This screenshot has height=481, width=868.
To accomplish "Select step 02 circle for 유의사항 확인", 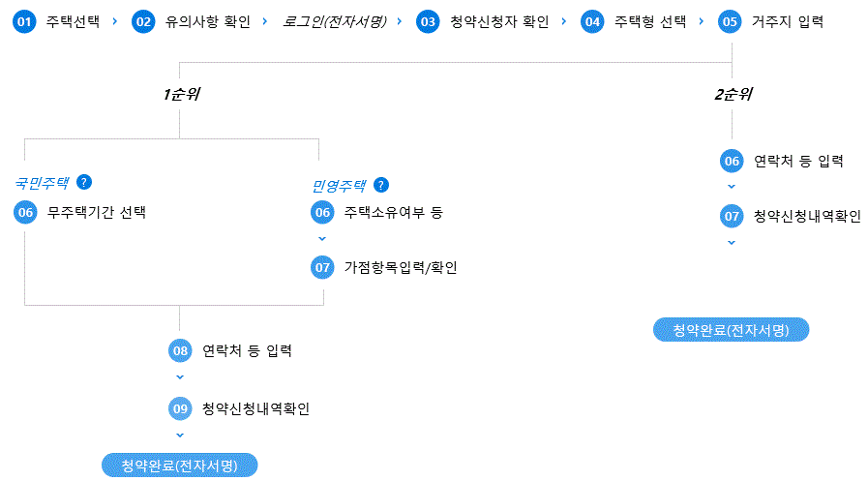I will tap(143, 22).
